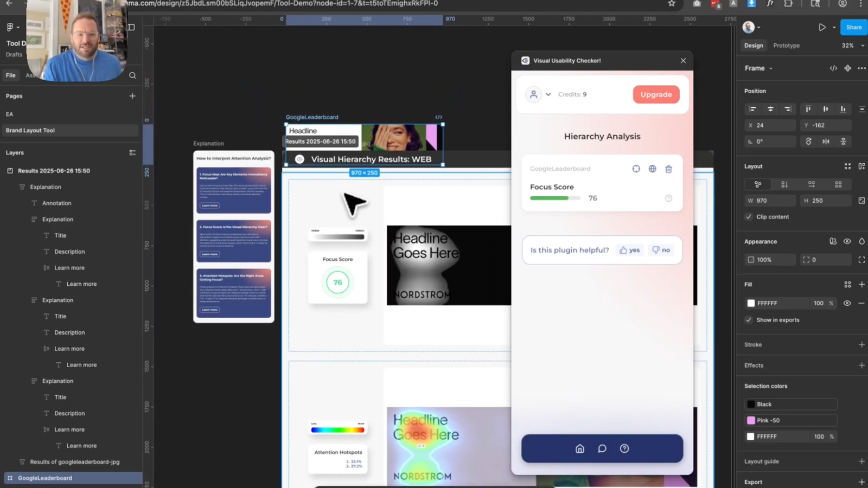Click the Upgrade button in the plugin
Screen dimensions: 868x488
click(x=656, y=94)
